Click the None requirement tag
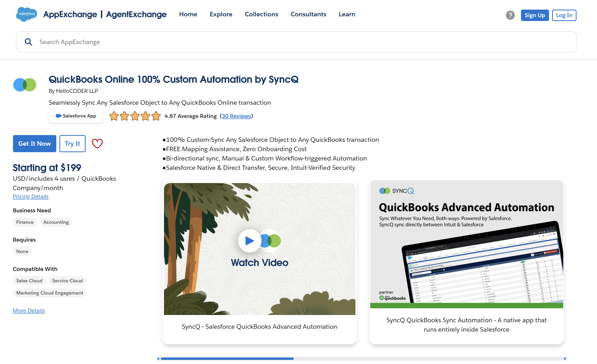597x364 pixels. pos(22,251)
